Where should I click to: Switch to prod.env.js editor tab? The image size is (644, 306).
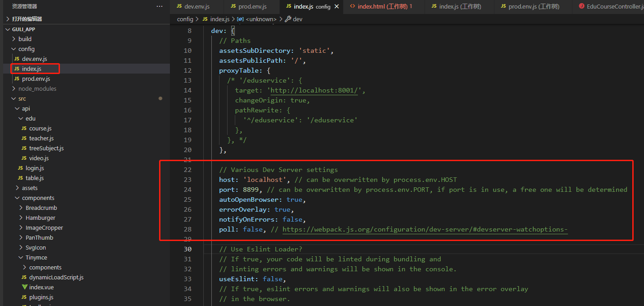pyautogui.click(x=252, y=6)
